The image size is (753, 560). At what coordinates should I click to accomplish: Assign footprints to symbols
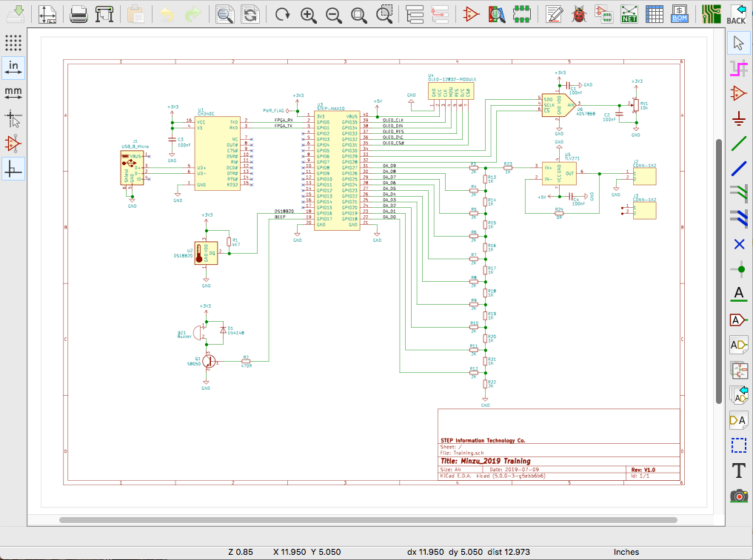pos(603,14)
